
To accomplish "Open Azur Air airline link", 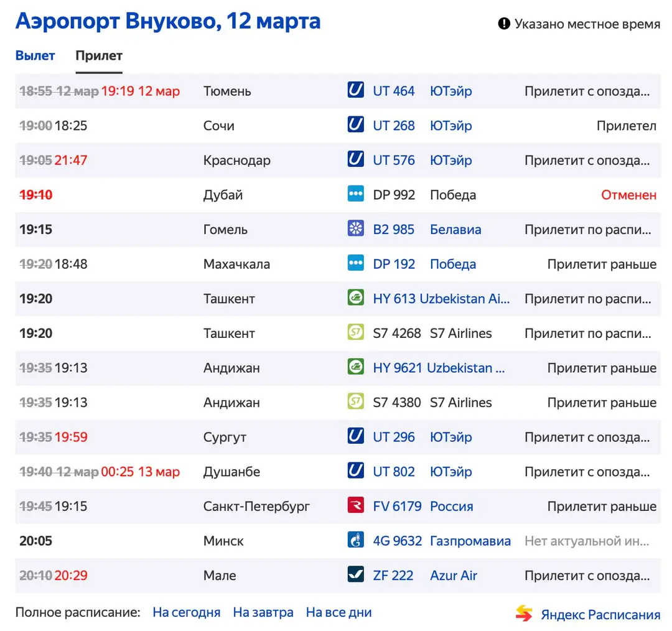I will click(454, 575).
